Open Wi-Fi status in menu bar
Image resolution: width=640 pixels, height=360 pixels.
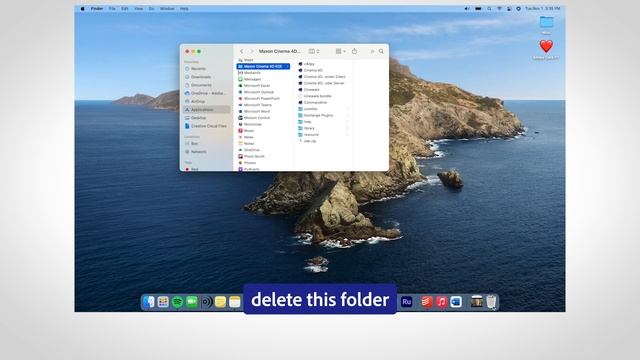(499, 9)
